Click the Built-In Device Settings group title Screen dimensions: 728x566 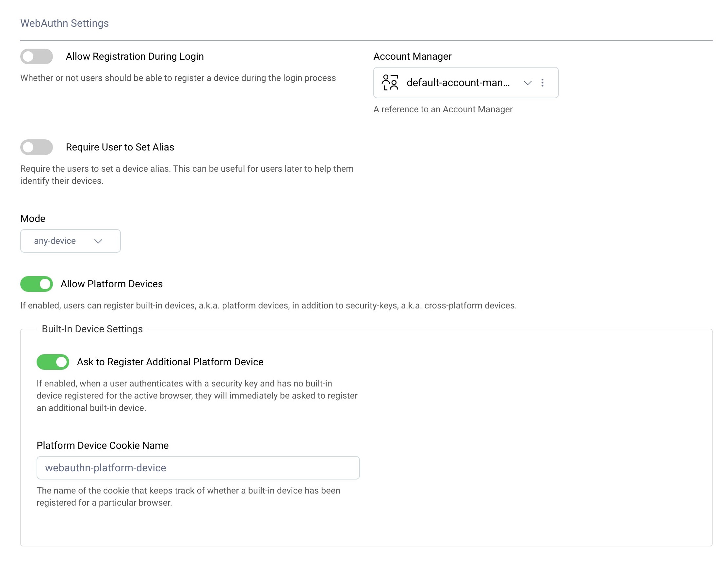[92, 329]
